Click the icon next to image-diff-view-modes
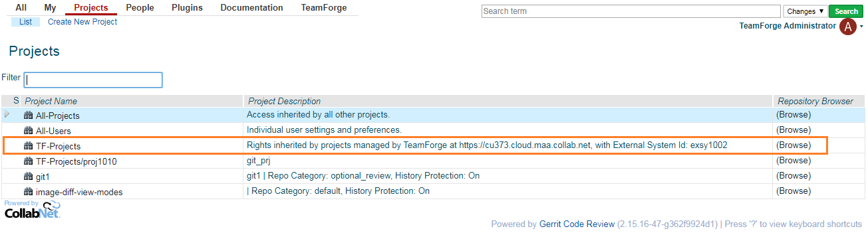This screenshot has height=243, width=868. pyautogui.click(x=29, y=192)
